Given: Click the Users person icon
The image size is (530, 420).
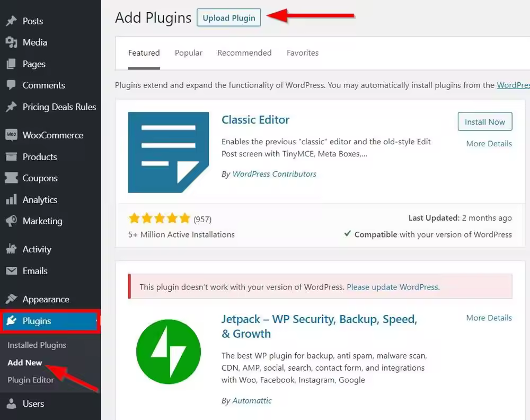Looking at the screenshot, I should pyautogui.click(x=11, y=404).
